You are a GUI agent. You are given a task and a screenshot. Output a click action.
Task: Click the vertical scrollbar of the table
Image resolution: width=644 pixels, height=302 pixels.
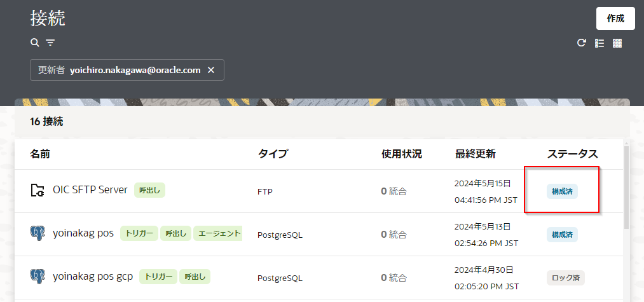tap(627, 191)
